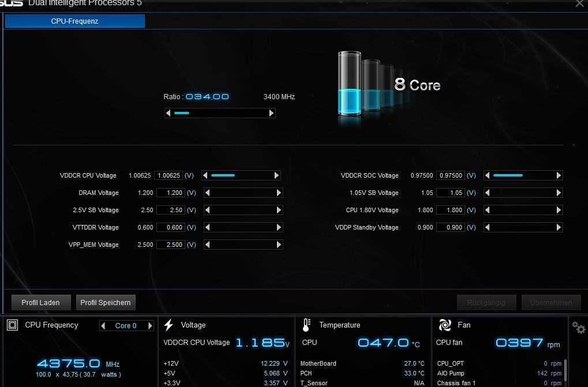The height and width of the screenshot is (387, 588).
Task: Click the Temperature thermometer icon
Action: pos(306,325)
